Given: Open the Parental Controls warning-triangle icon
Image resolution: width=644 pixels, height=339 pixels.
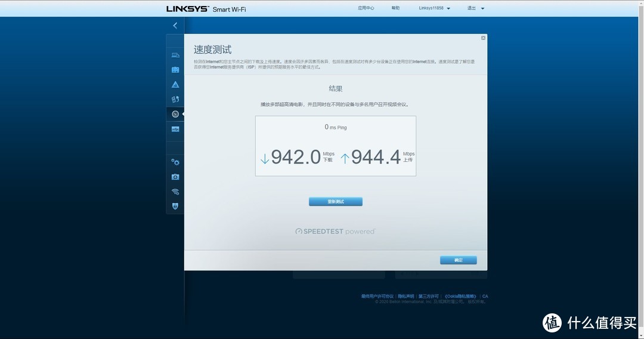Looking at the screenshot, I should (x=175, y=85).
